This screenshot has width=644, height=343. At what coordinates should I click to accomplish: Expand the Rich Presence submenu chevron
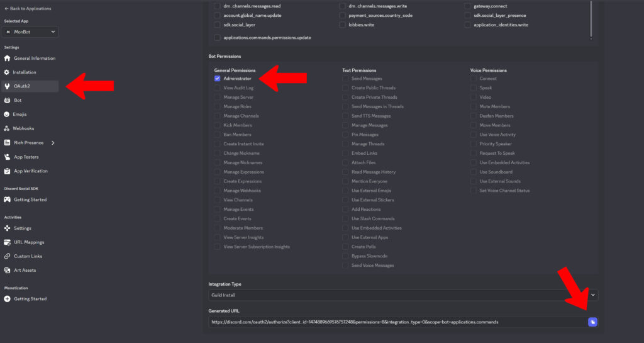tap(53, 143)
